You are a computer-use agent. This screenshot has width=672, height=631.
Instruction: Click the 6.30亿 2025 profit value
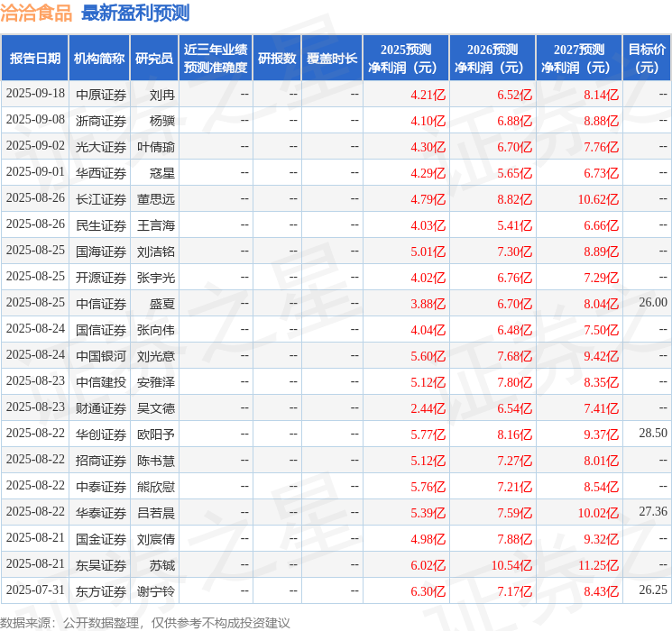(428, 591)
